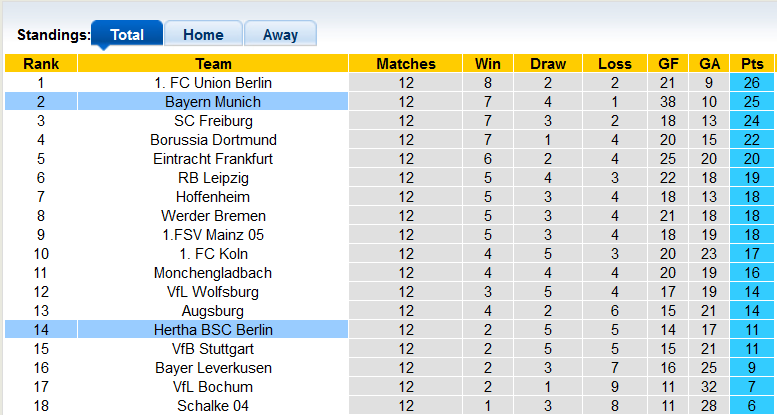Select Hoffenheim in the table

pyautogui.click(x=213, y=197)
